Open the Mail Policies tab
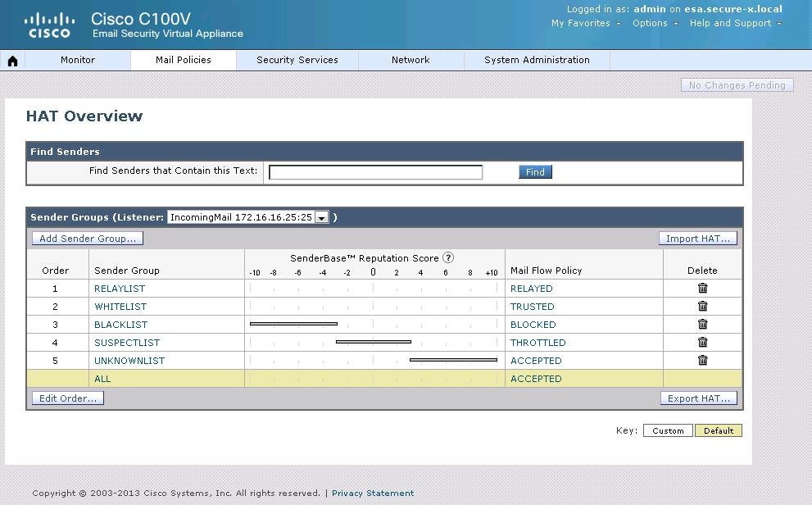 pyautogui.click(x=184, y=60)
